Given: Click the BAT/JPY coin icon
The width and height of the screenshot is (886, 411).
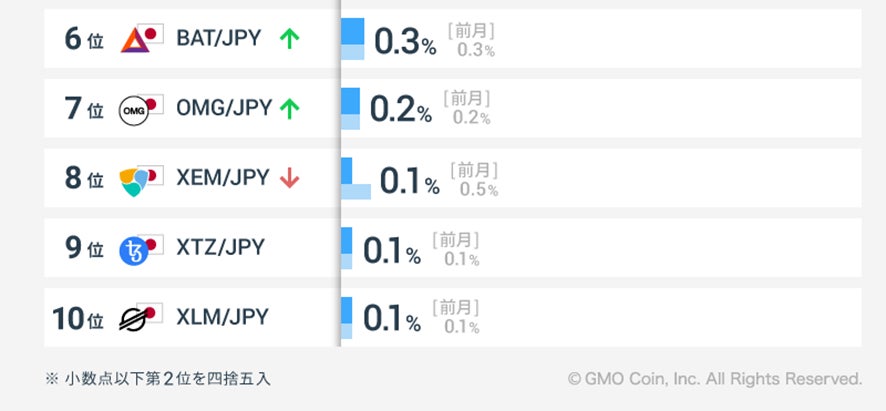Looking at the screenshot, I should coord(141,40).
